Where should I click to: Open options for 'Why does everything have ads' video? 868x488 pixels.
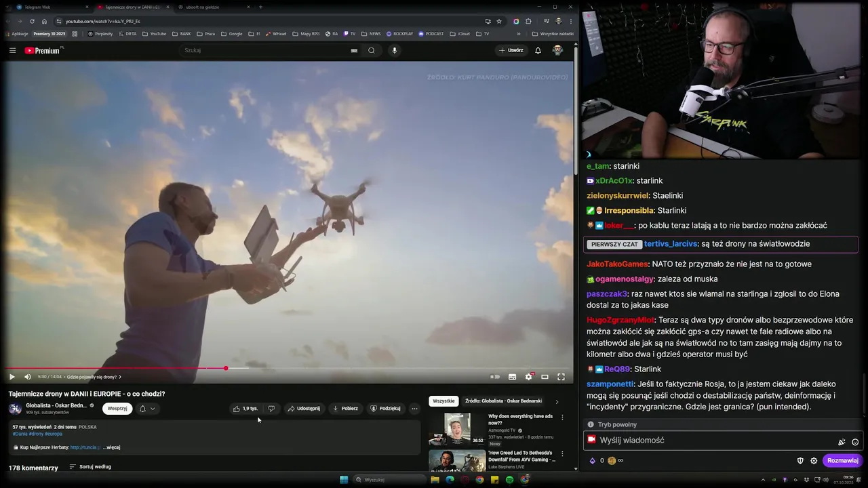pyautogui.click(x=561, y=418)
